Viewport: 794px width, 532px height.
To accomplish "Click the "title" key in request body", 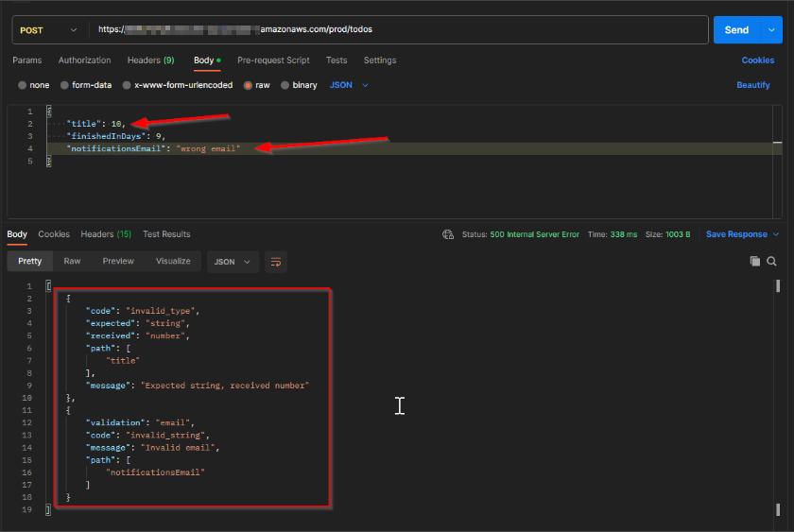I will pos(83,124).
